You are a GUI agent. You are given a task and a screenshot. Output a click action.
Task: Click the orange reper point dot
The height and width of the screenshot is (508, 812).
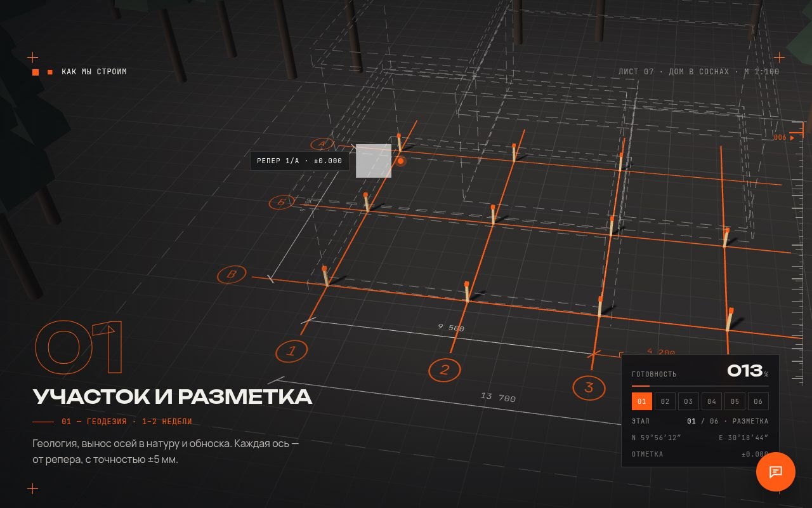(x=400, y=161)
